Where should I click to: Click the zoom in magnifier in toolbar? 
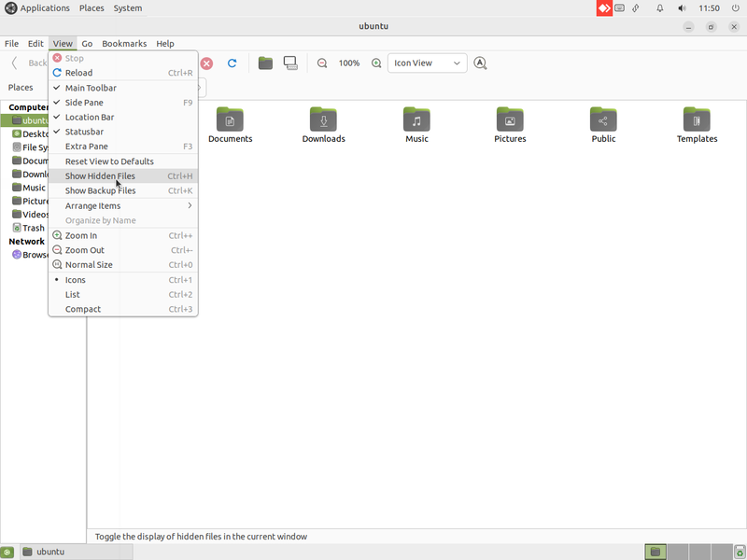pos(376,63)
